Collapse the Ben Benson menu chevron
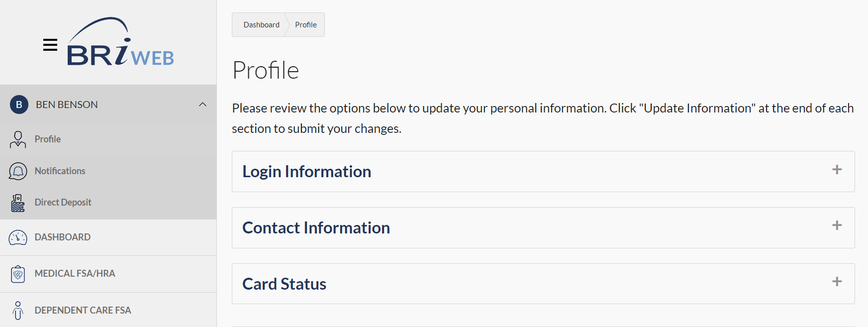The image size is (868, 327). (x=202, y=105)
